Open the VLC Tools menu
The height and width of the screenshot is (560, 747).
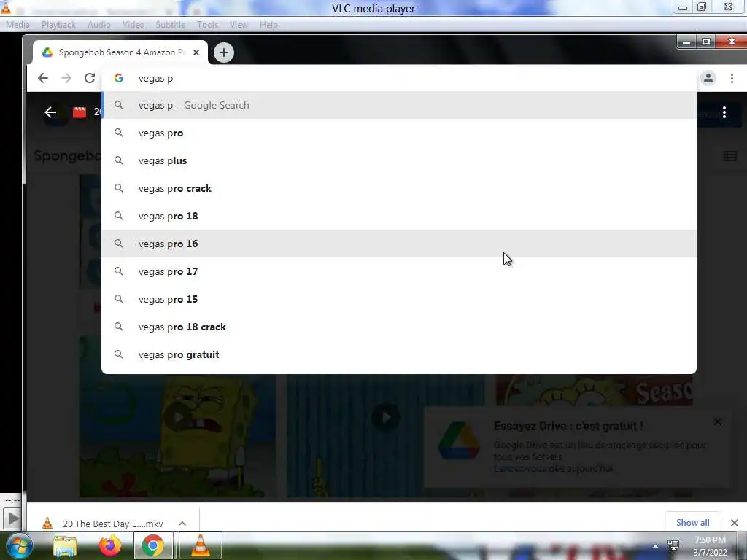click(x=207, y=25)
